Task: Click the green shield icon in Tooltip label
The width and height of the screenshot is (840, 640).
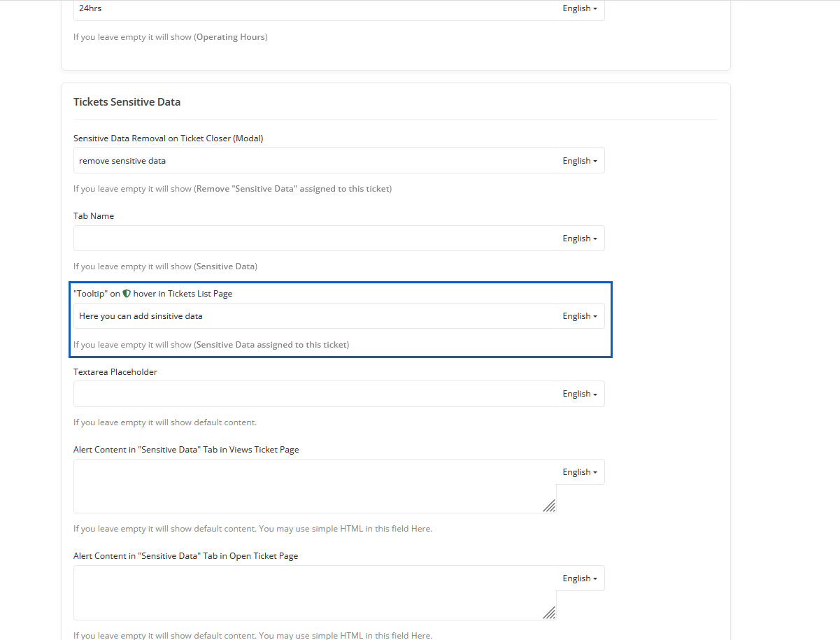Action: [127, 294]
